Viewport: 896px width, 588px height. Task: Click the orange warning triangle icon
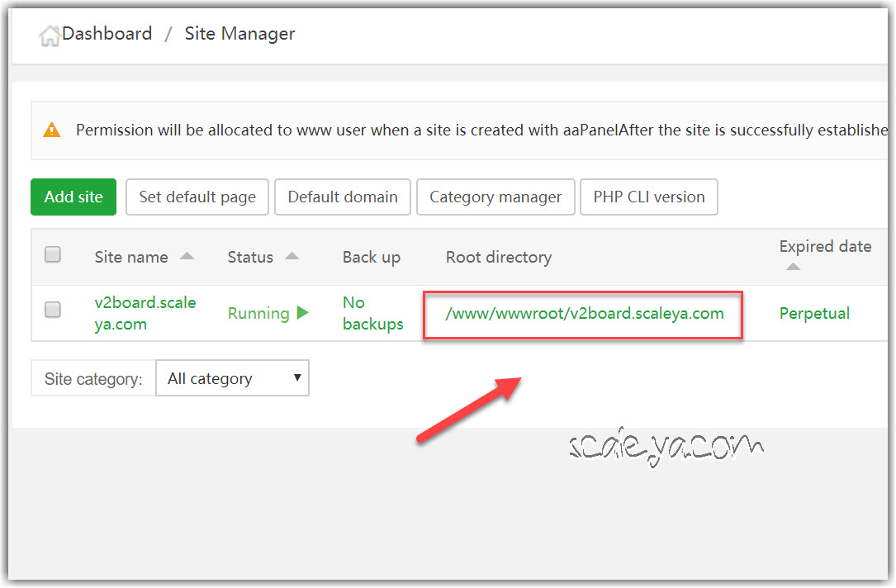pyautogui.click(x=52, y=130)
